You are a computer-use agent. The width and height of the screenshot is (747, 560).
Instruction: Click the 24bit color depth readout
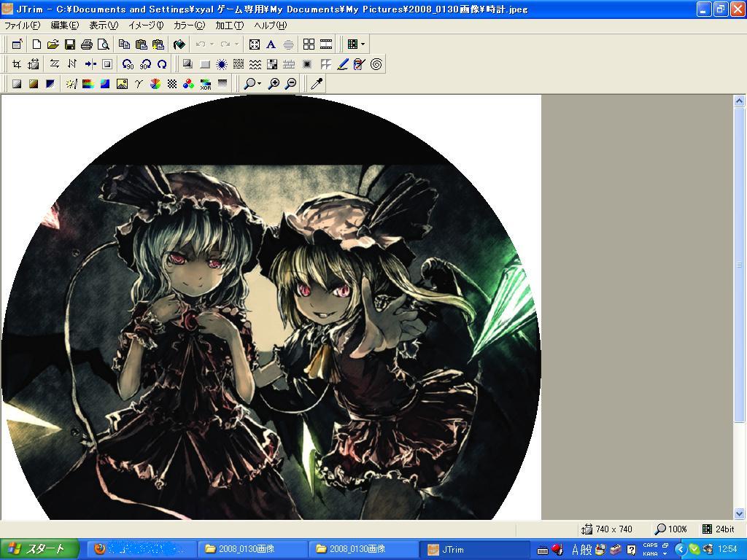tap(724, 529)
